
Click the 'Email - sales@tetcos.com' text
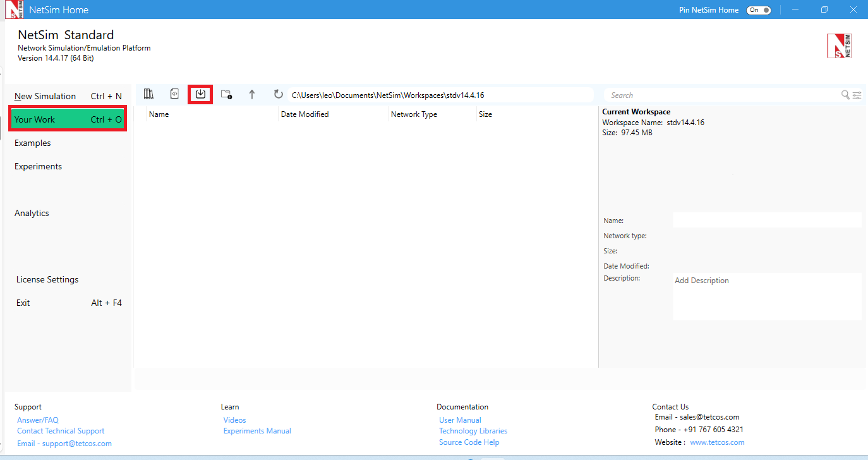[697, 417]
